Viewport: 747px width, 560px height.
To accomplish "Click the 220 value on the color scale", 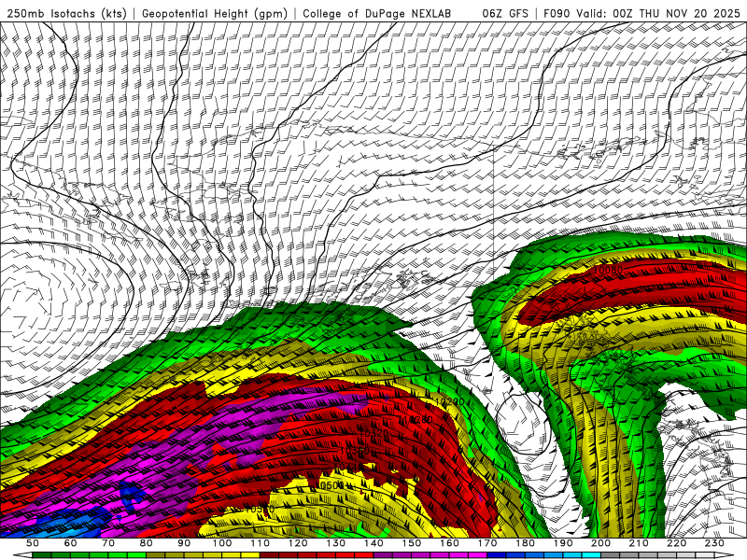I will point(676,543).
